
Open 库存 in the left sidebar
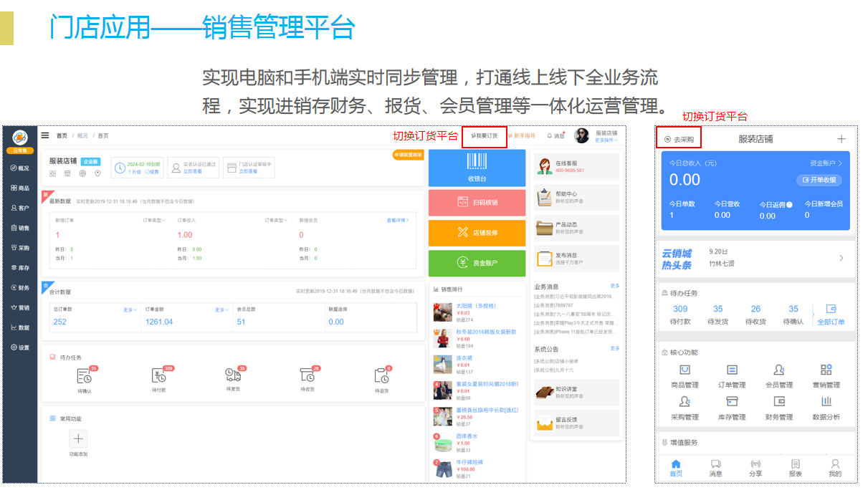tap(20, 268)
